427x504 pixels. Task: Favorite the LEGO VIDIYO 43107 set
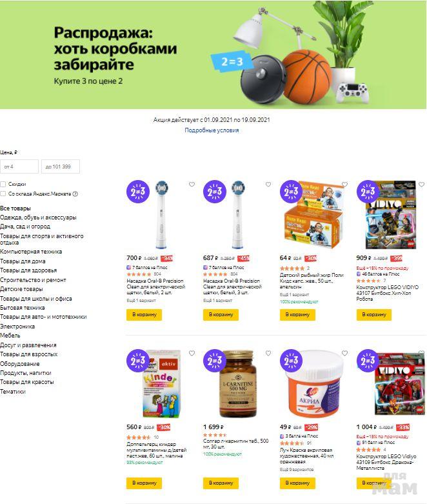tap(421, 184)
